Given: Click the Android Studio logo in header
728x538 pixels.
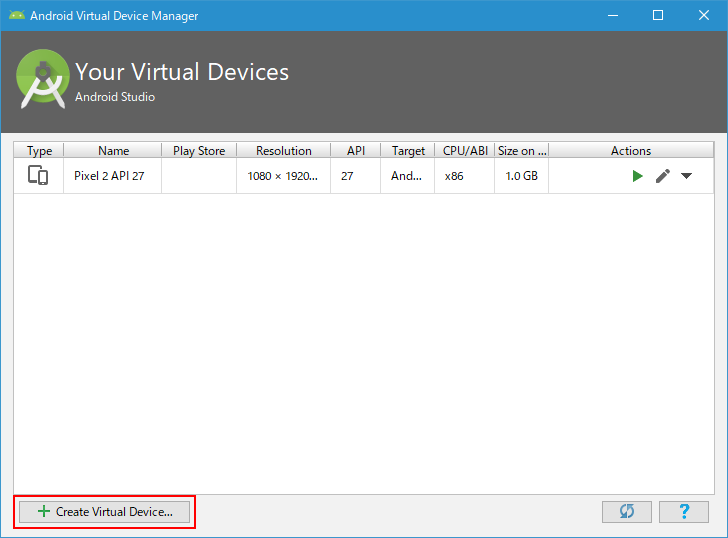Looking at the screenshot, I should click(43, 79).
